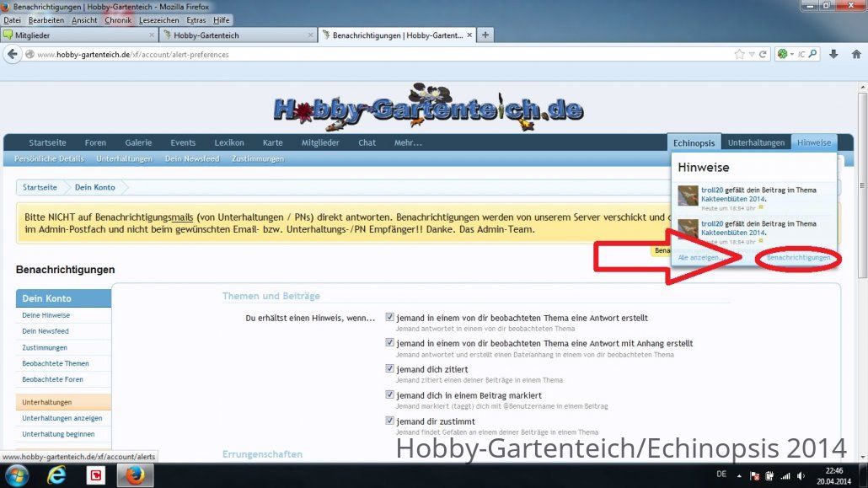Switch to the Hobby-Gartenteich browser tab
The width and height of the screenshot is (868, 488).
(x=238, y=35)
